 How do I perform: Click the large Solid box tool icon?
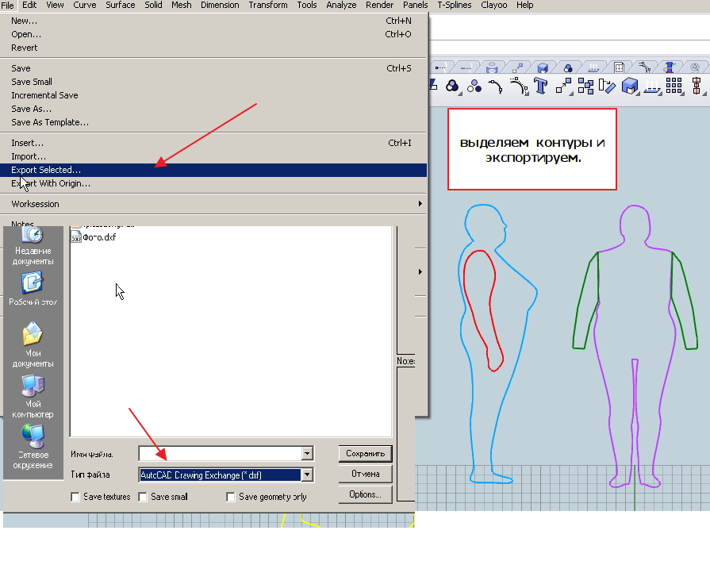click(x=629, y=86)
